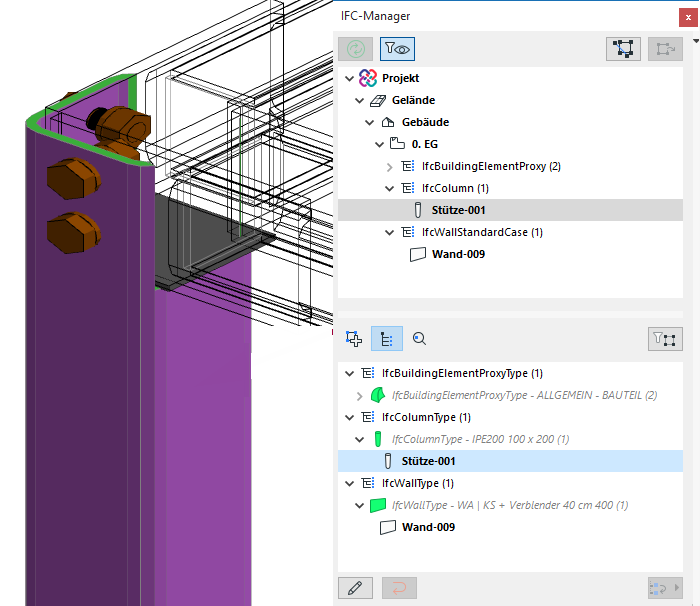Click IfcBuildingElementProxyType (1) label

pos(462,373)
